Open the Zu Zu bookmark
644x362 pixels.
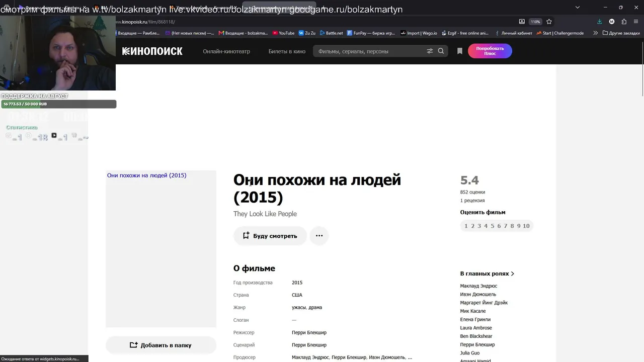pos(307,33)
